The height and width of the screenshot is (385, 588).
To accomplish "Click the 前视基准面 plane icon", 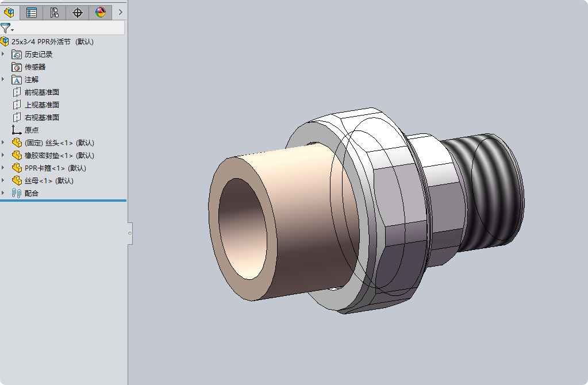I will (17, 92).
